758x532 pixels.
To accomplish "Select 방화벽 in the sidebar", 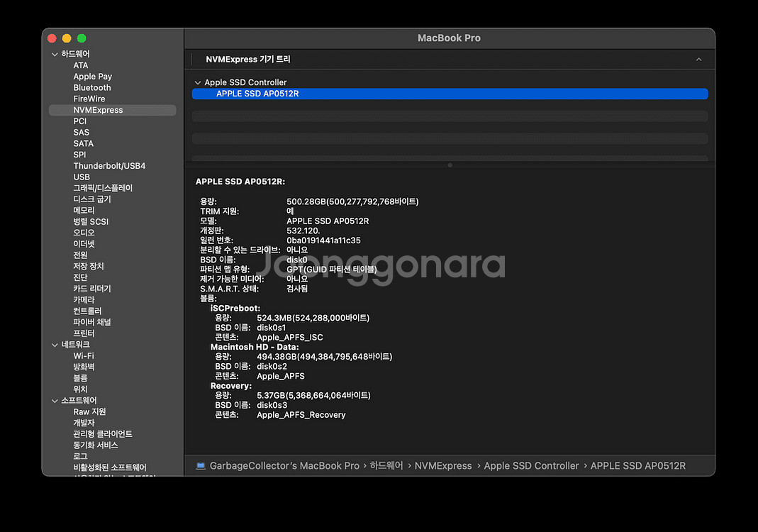I will point(84,367).
